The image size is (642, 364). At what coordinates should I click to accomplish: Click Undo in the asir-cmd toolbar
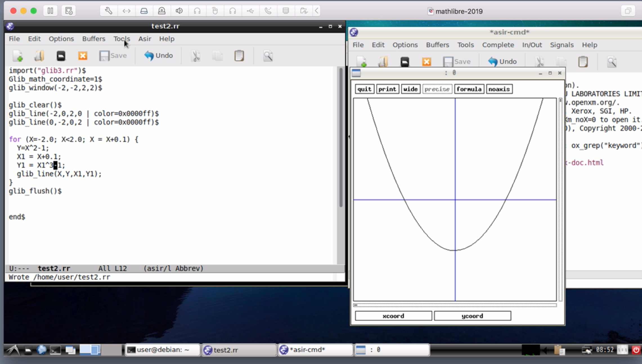tap(502, 62)
